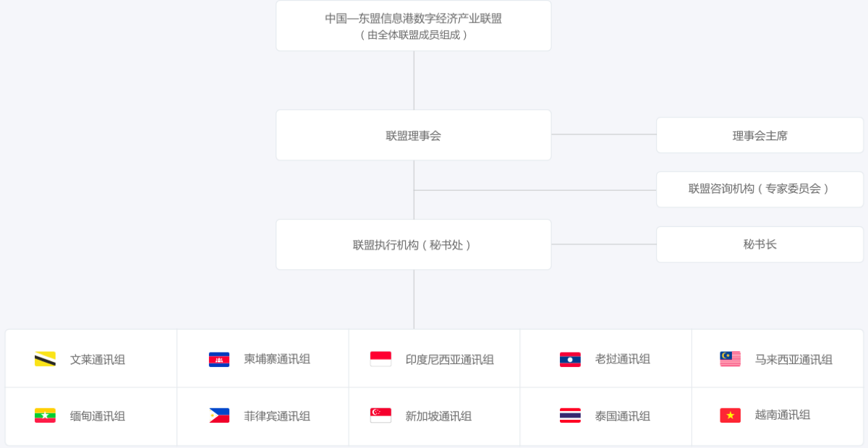Screen dimensions: 868x448
Task: Open 越南通讯组 link
Action: coord(783,415)
